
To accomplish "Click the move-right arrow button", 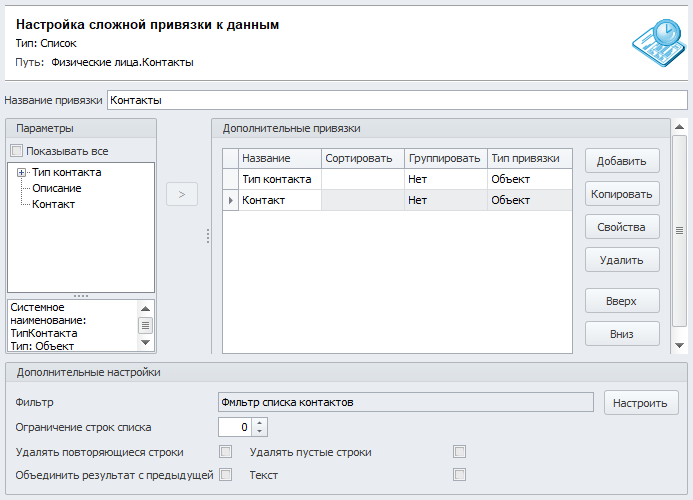I will [181, 194].
